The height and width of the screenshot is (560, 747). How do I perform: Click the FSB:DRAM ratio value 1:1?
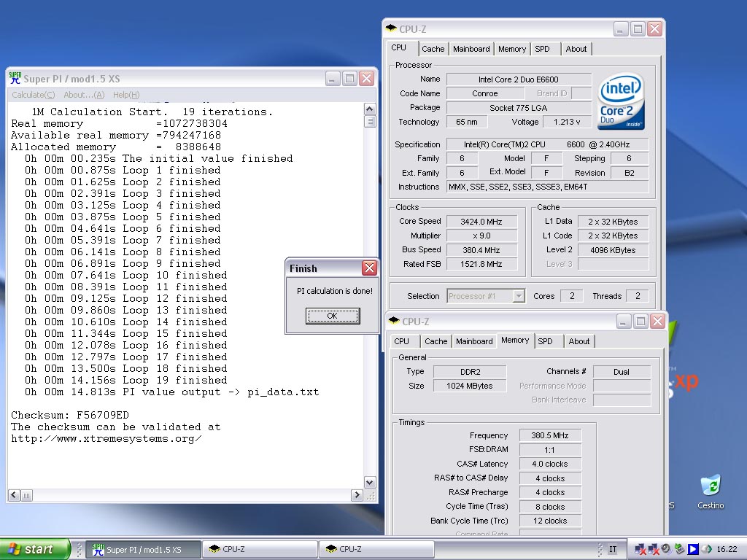click(550, 450)
